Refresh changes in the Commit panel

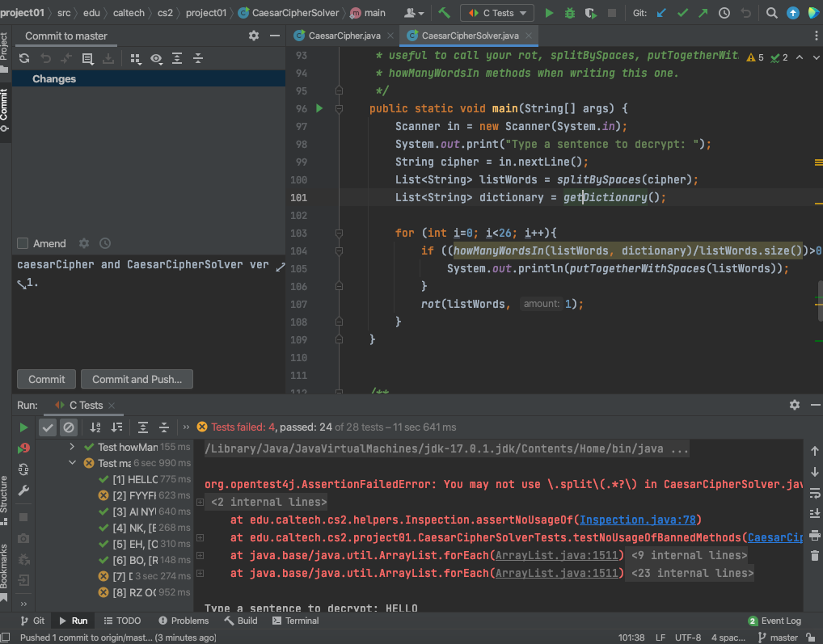click(x=24, y=59)
